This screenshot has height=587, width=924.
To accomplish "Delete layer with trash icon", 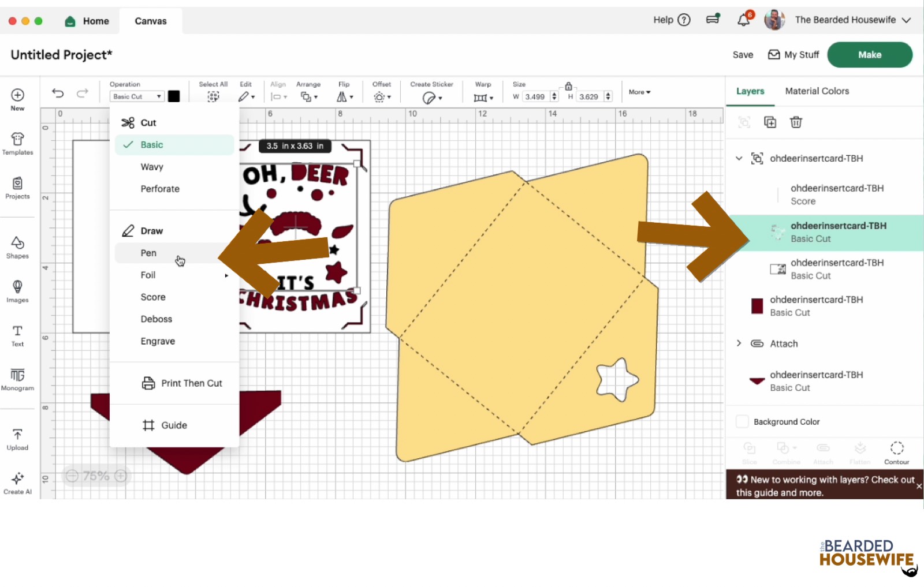I will pos(796,122).
